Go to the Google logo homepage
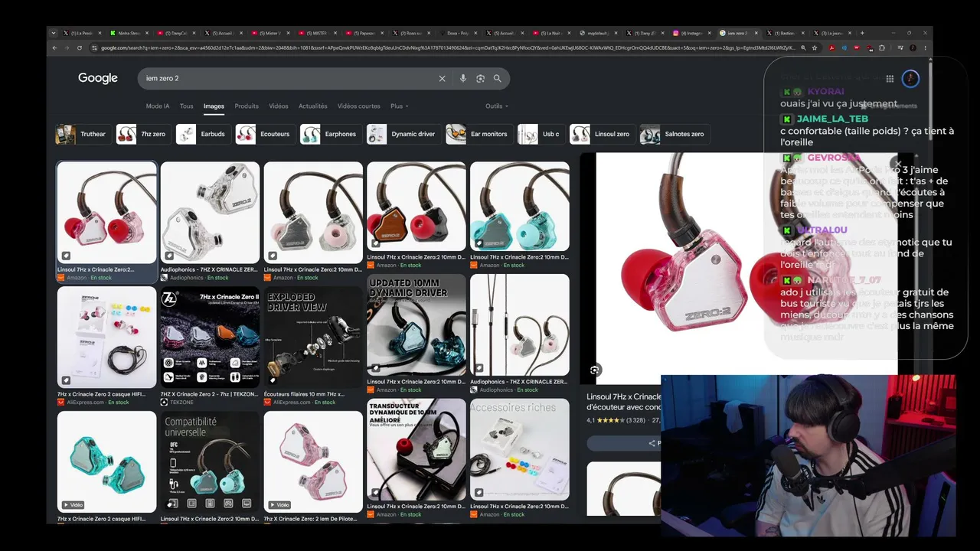 pyautogui.click(x=98, y=78)
